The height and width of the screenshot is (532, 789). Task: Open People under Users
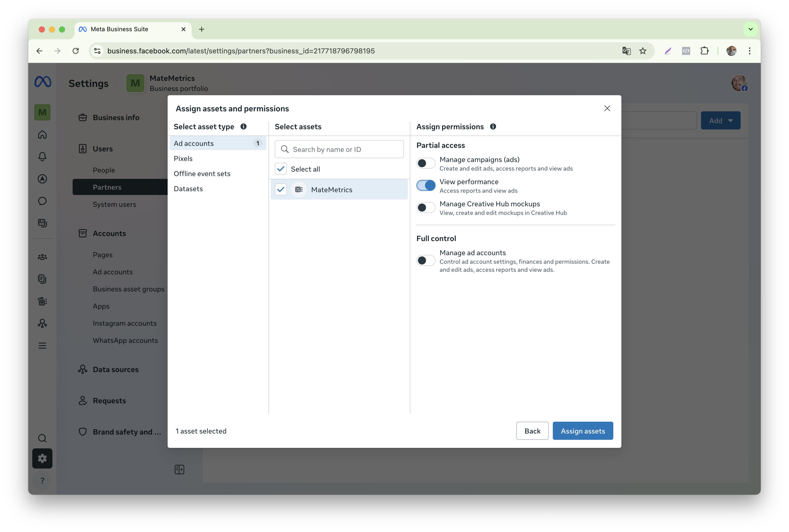point(104,170)
